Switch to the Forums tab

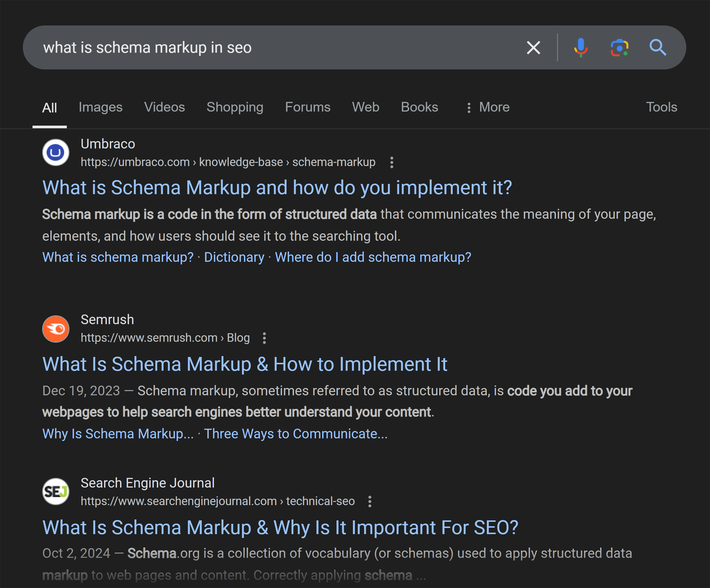(308, 107)
